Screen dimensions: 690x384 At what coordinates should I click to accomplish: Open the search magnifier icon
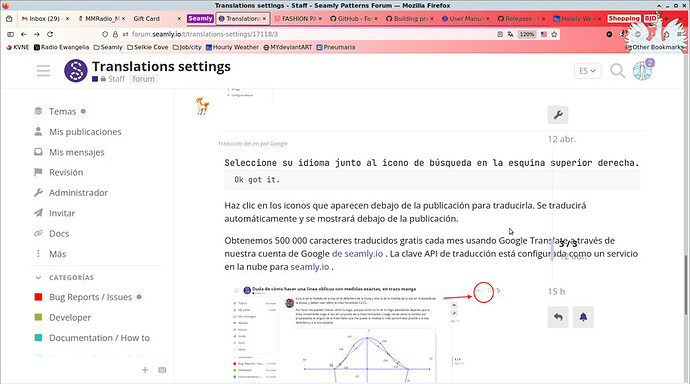(x=617, y=70)
